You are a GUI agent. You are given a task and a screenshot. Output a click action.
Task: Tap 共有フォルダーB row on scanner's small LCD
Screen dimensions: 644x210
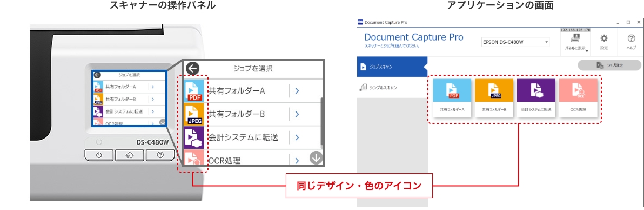[129, 99]
